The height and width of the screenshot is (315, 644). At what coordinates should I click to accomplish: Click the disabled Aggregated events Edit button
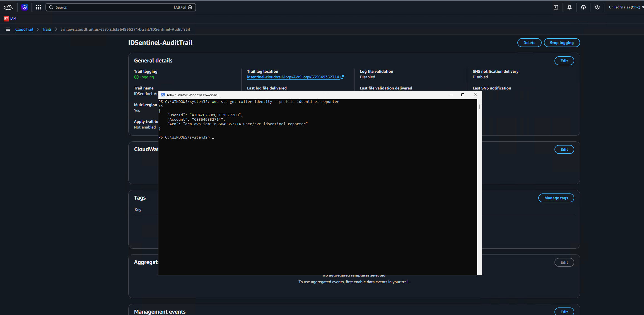coord(564,262)
